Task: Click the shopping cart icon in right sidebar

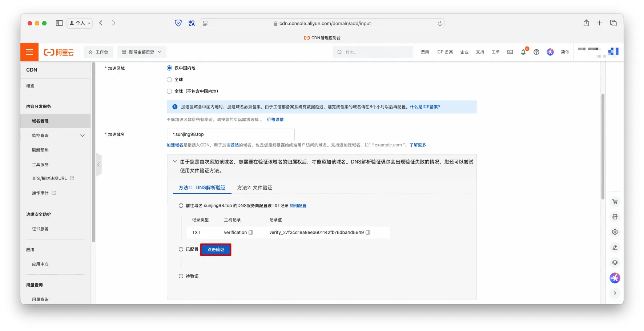Action: click(615, 202)
